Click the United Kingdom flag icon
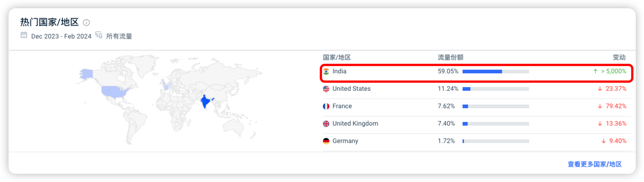 click(326, 124)
